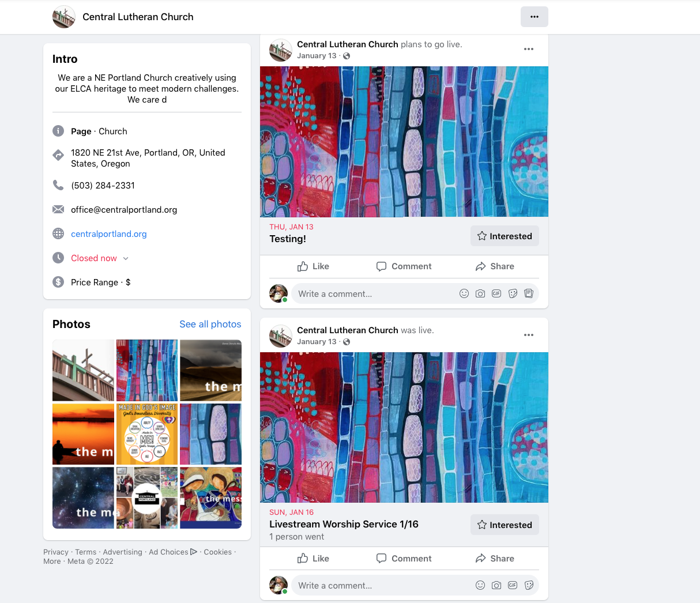
Task: Click the Privacy footer link
Action: point(55,552)
